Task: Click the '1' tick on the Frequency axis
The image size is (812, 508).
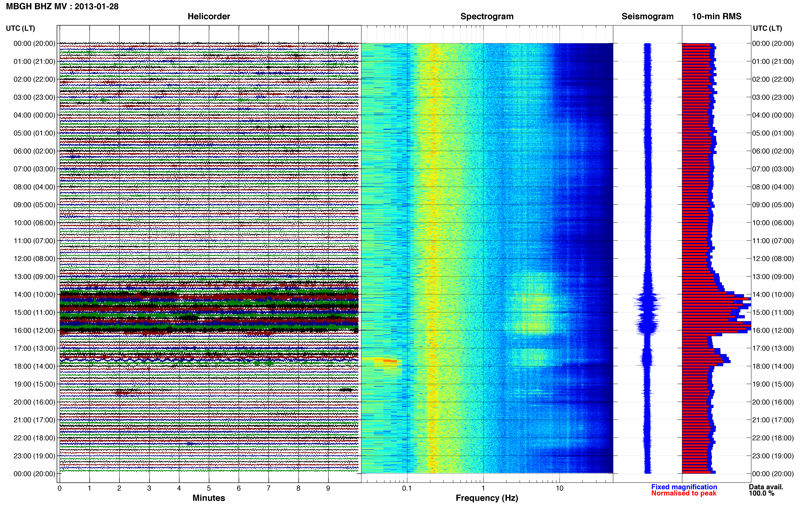Action: pyautogui.click(x=483, y=488)
